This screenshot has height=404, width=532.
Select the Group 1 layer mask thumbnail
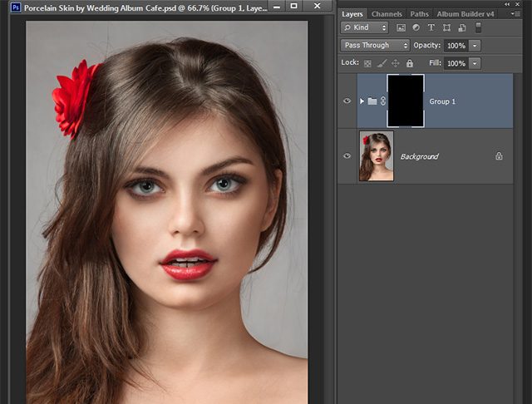point(405,101)
